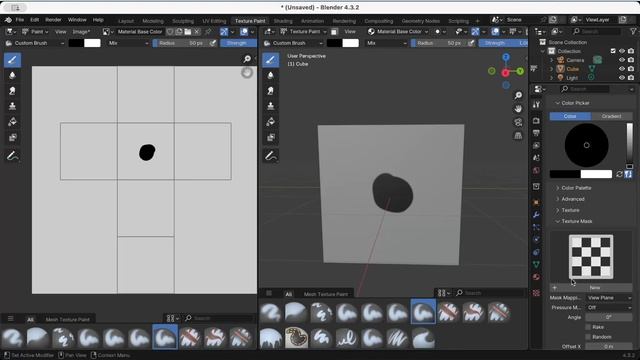Open the Render menu
The image size is (640, 360).
click(x=53, y=20)
